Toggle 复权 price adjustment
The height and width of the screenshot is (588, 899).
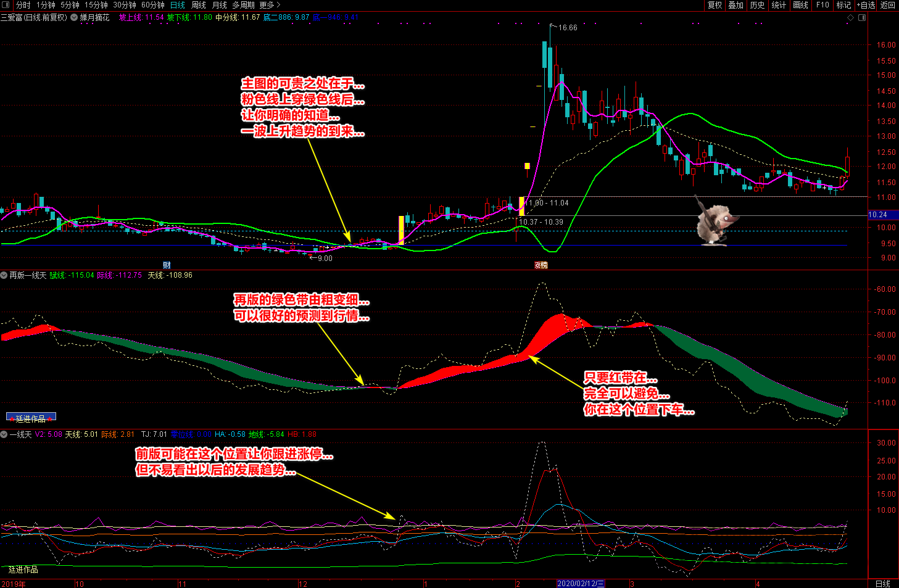[715, 5]
